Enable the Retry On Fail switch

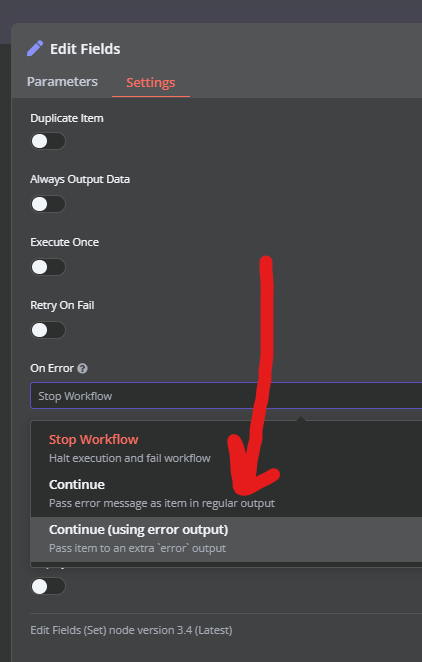(x=48, y=330)
